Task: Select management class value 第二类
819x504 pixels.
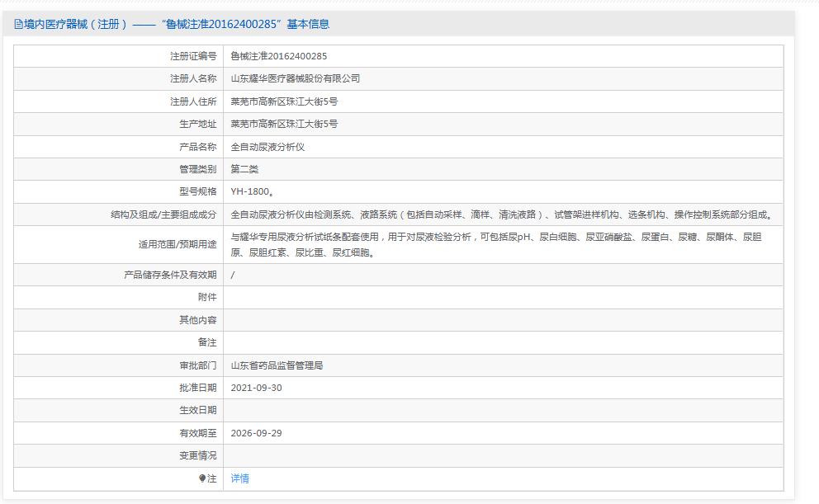Action: pyautogui.click(x=244, y=169)
